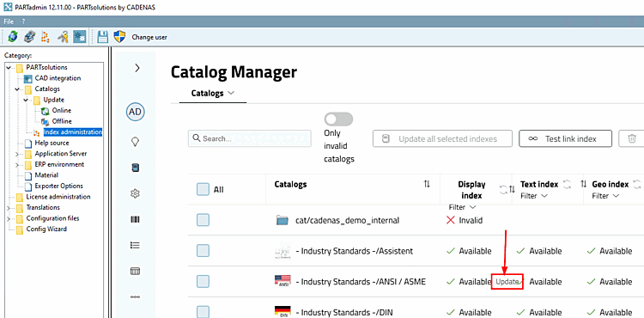Click the globe refresh toolbar icon

(x=12, y=37)
